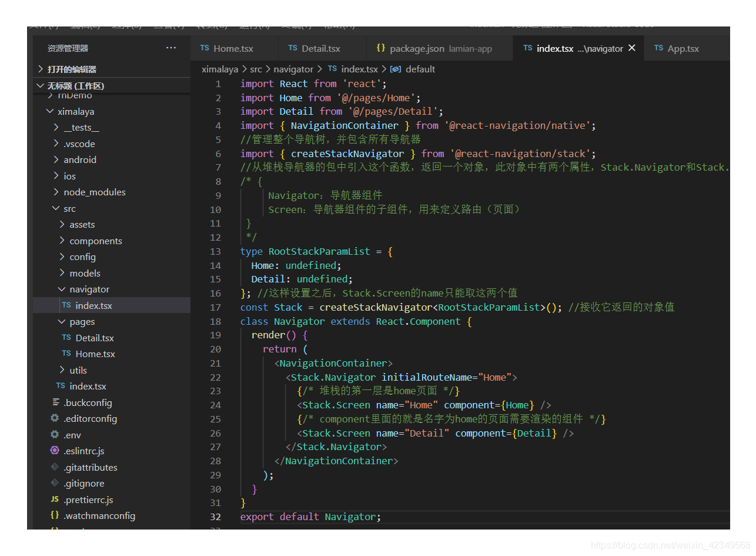This screenshot has width=756, height=556.
Task: Open Detail.tsx in the pages folder
Action: point(112,338)
